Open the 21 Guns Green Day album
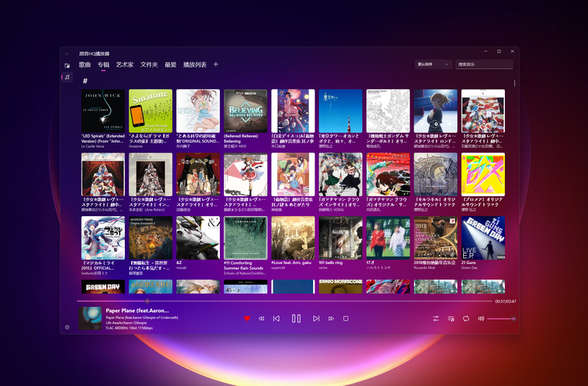588x386 pixels. [x=483, y=237]
